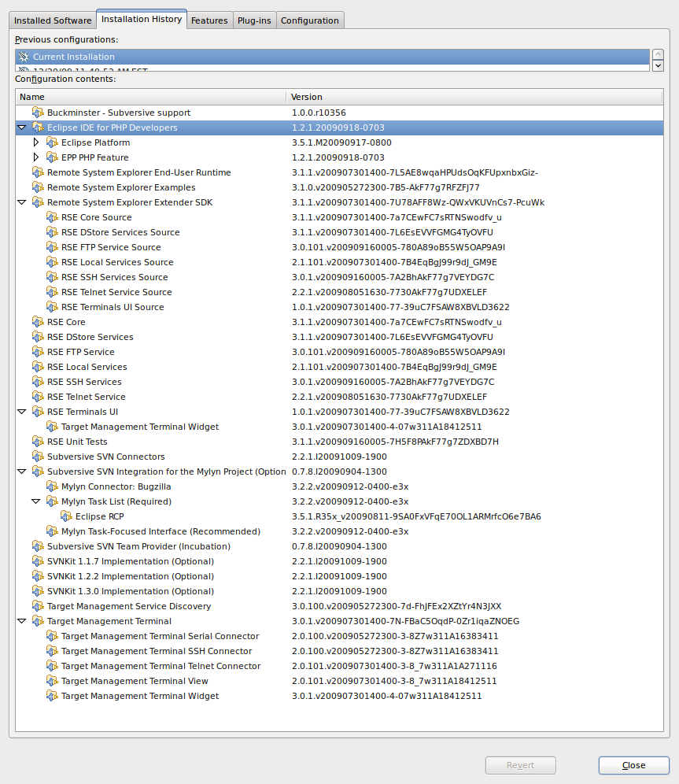Click Target Management Terminal Serial Connector icon

coord(52,636)
